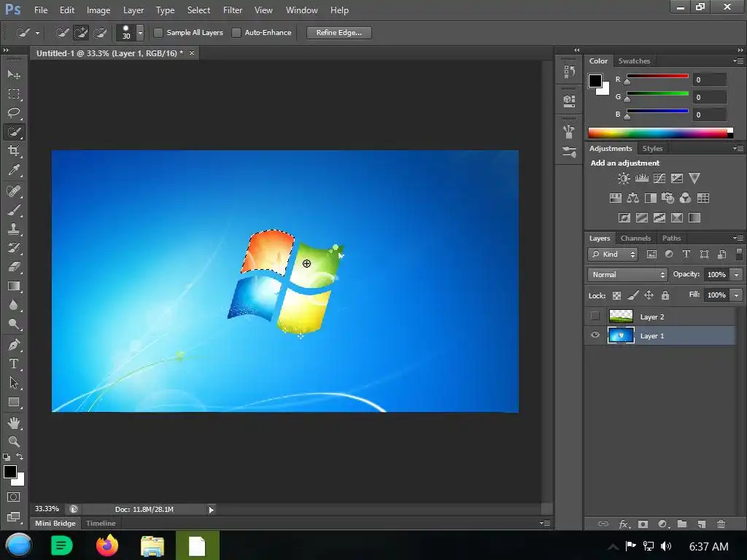
Task: Select the Move tool
Action: point(14,75)
